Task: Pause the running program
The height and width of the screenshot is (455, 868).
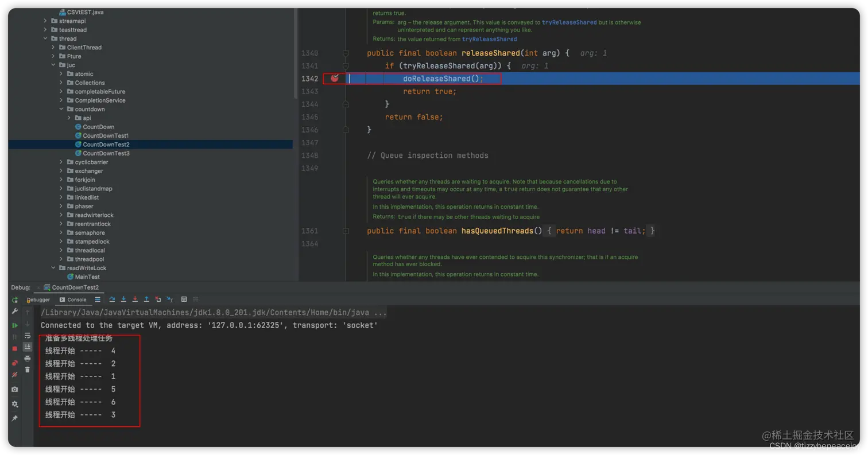Action: coord(15,337)
